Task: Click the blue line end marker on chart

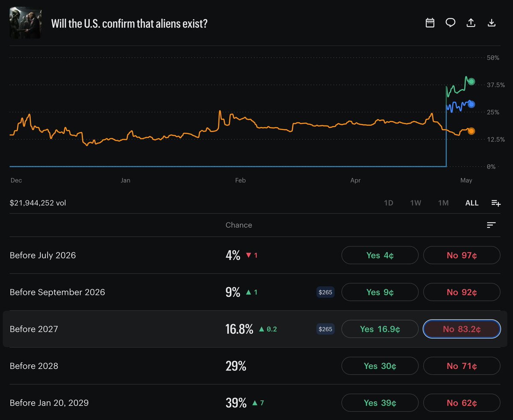Action: pyautogui.click(x=471, y=104)
